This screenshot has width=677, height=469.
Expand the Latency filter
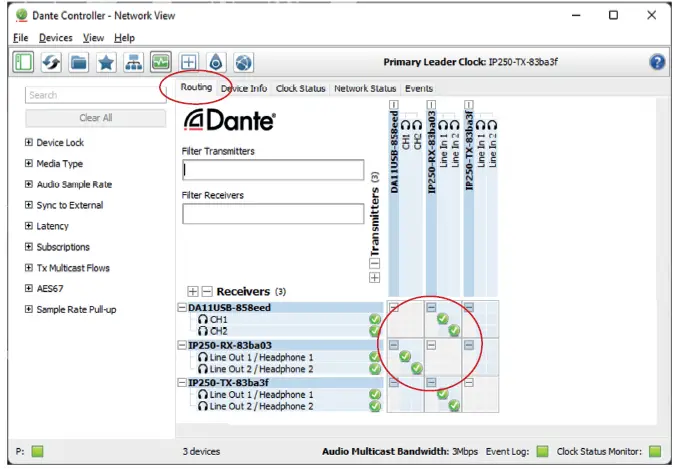click(28, 226)
